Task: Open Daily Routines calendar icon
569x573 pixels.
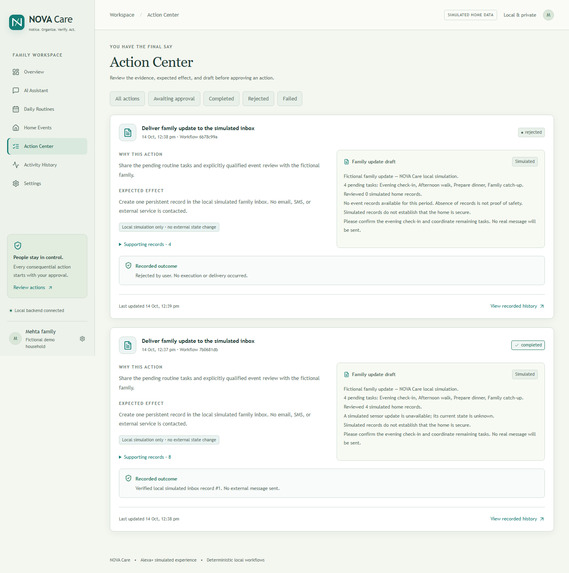Action: tap(16, 109)
